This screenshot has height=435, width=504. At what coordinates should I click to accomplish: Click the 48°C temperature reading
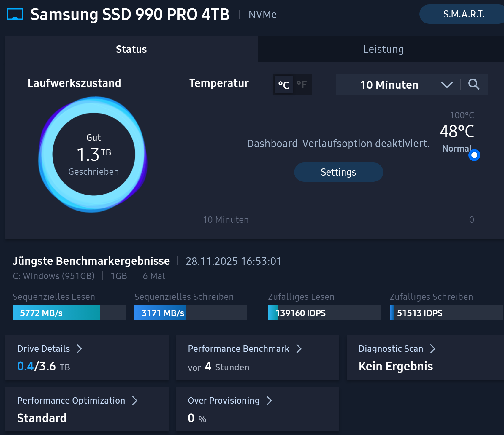[x=457, y=131]
